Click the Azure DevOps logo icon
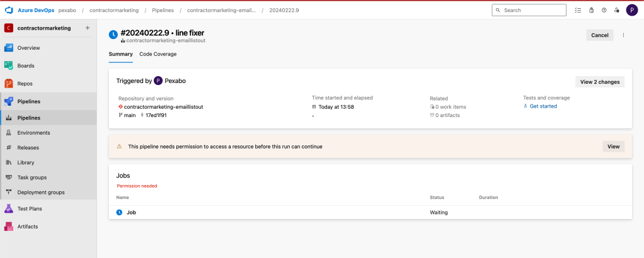 coord(9,10)
